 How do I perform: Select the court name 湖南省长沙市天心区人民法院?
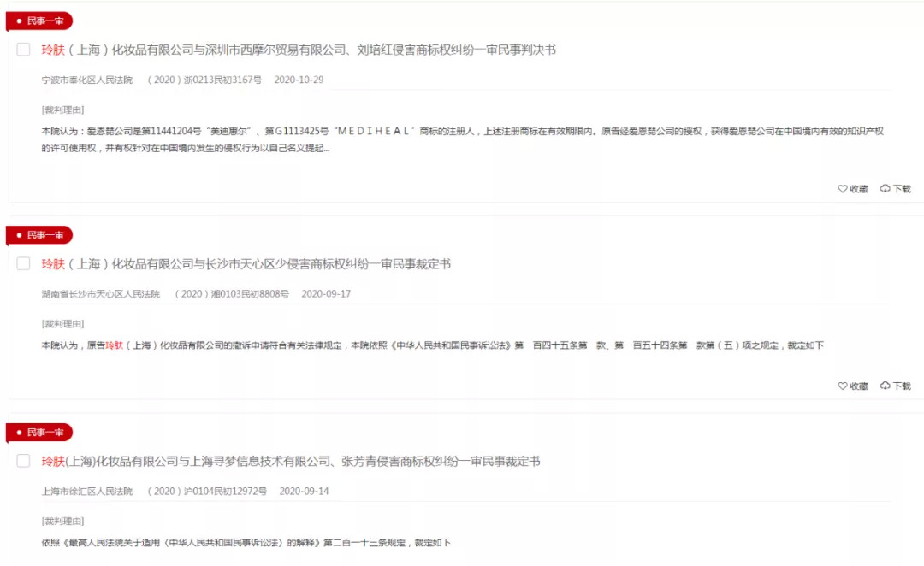tap(101, 293)
